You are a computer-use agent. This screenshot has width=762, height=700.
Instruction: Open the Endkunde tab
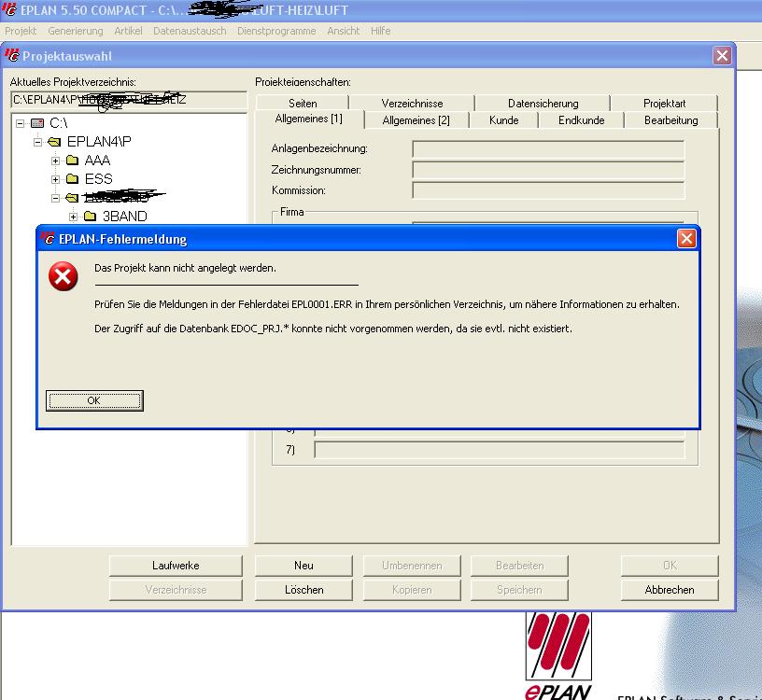click(x=581, y=120)
